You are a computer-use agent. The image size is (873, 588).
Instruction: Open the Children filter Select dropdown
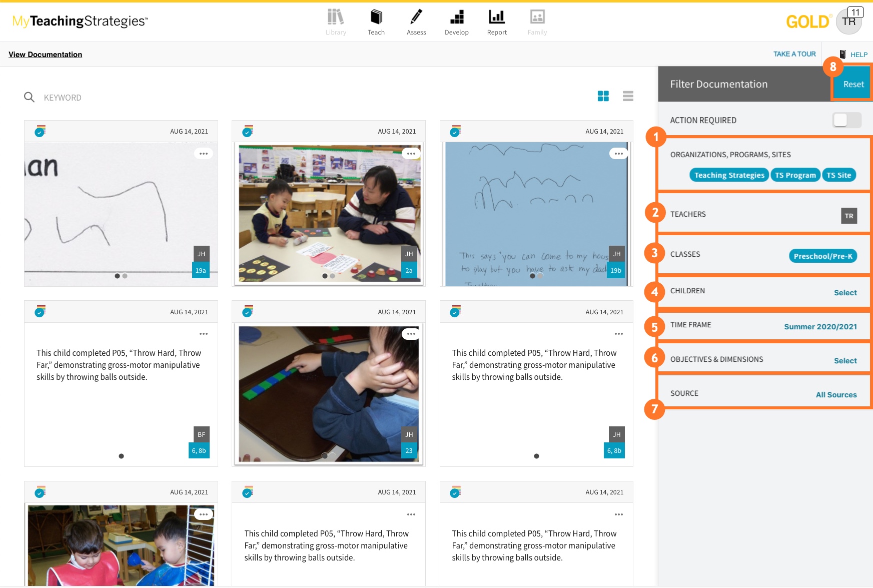click(845, 293)
